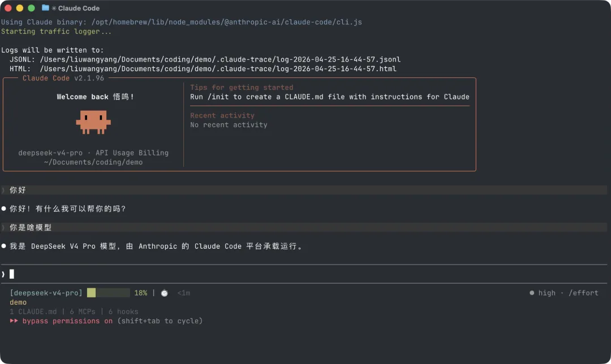Click the JSONL log file path
611x364 pixels.
click(x=220, y=59)
